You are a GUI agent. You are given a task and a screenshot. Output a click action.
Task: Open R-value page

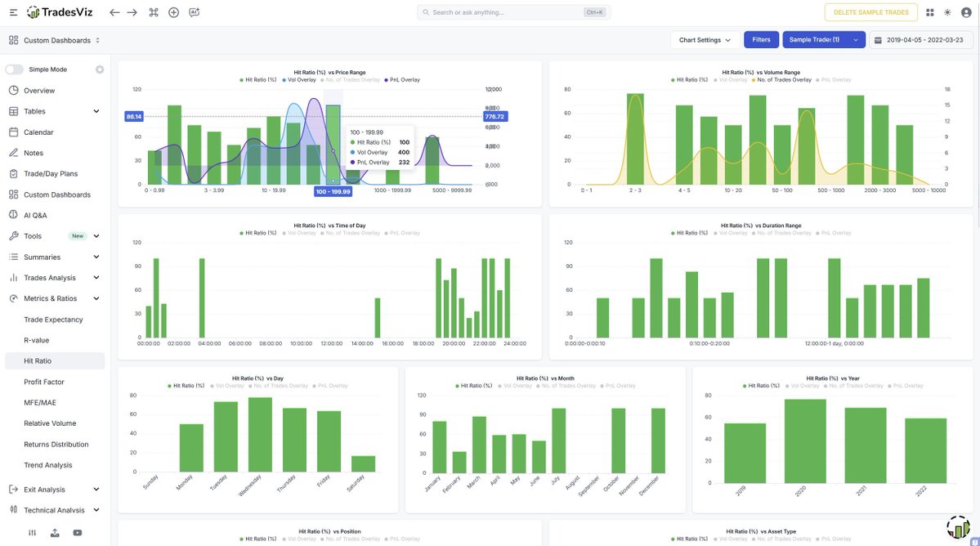point(36,341)
